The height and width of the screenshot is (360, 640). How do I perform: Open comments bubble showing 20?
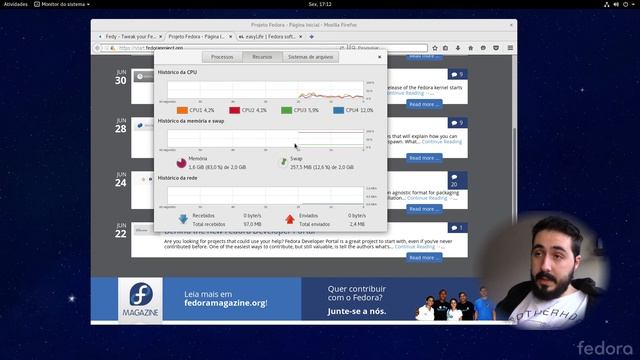tap(458, 180)
